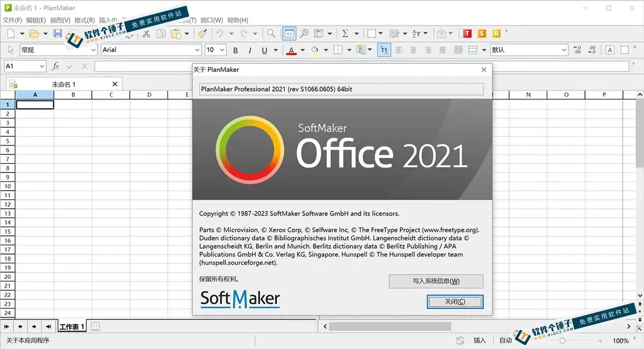Click the zoom magnifier icon

click(304, 33)
